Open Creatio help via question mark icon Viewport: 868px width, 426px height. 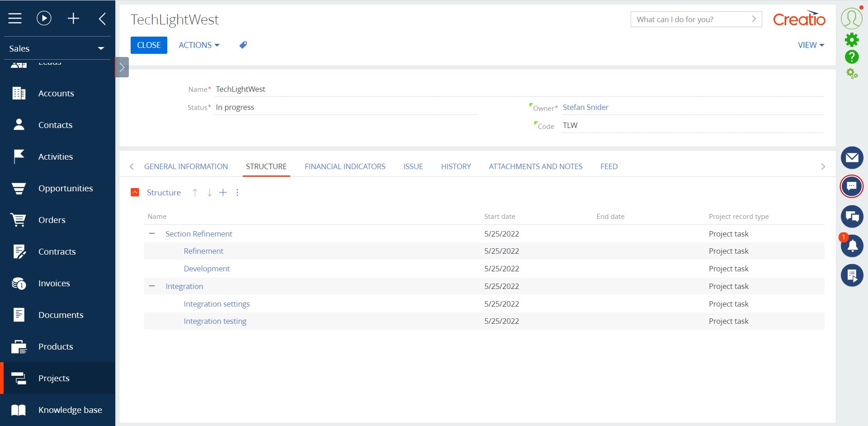(853, 57)
